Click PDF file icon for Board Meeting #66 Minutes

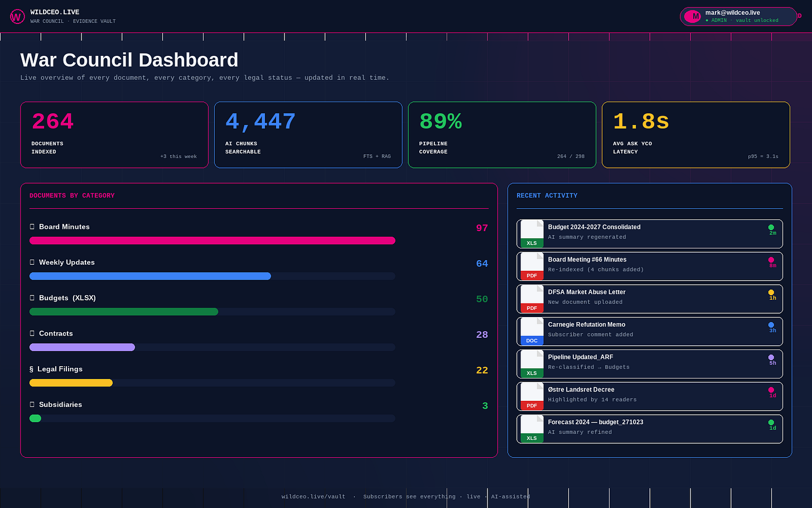(532, 266)
